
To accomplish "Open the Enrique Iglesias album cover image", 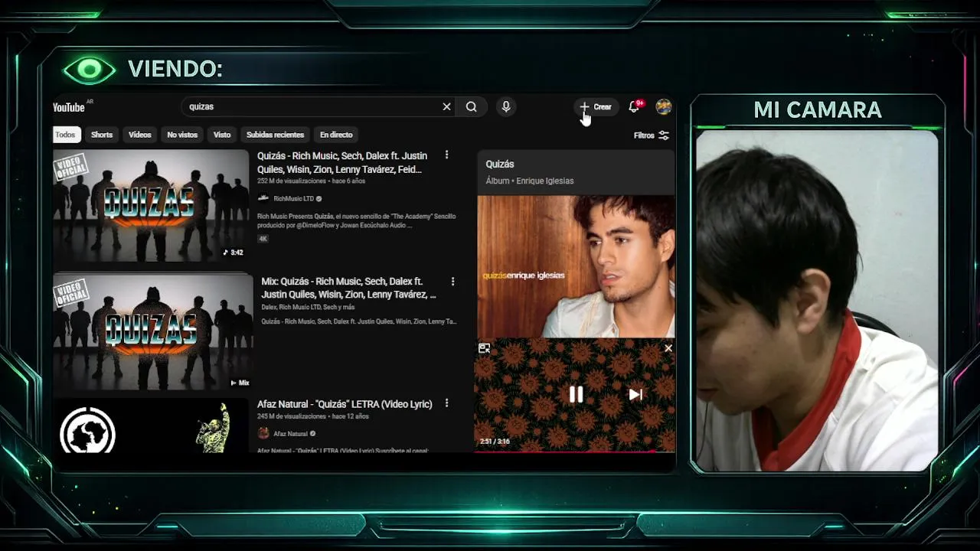I will tap(576, 266).
